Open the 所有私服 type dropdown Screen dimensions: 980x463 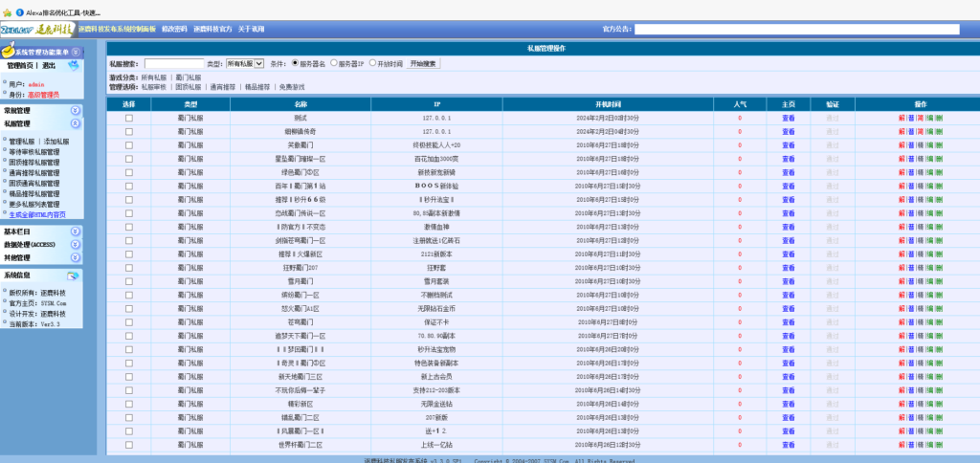point(244,63)
